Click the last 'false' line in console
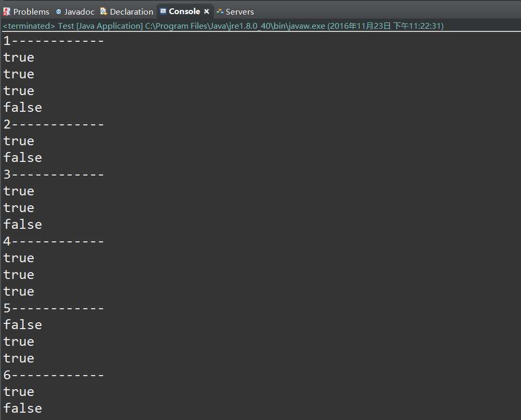521x420 pixels. point(22,409)
